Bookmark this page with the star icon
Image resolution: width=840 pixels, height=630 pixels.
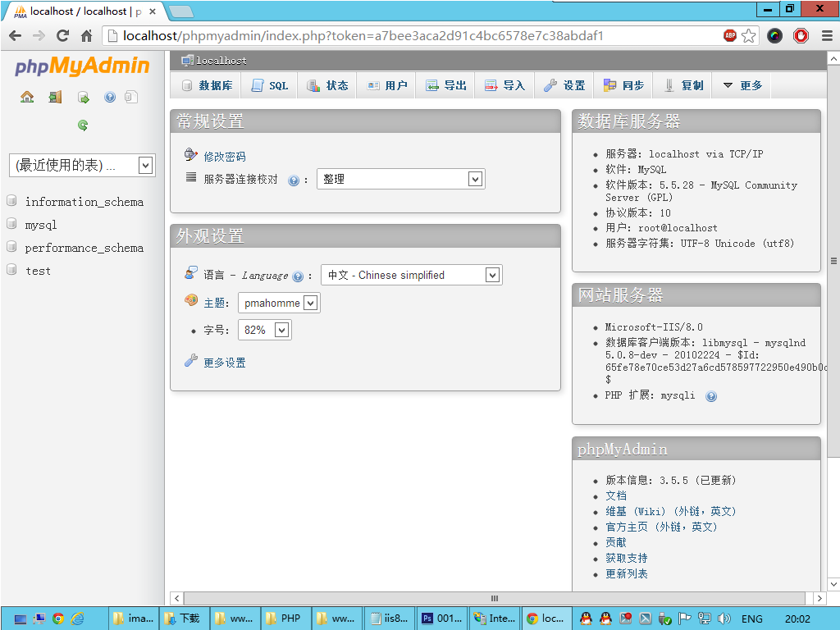tap(748, 35)
